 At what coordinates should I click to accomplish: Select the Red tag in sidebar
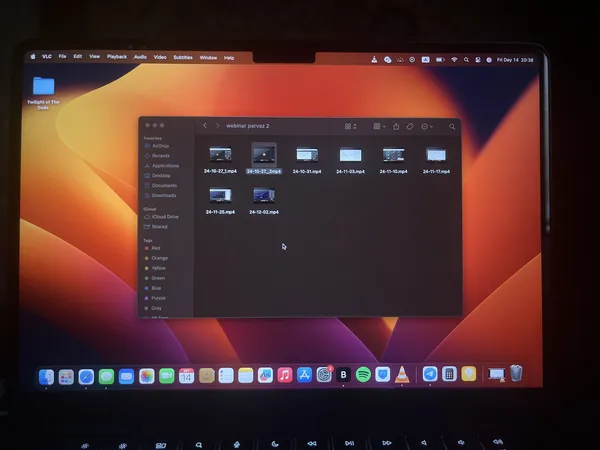pyautogui.click(x=156, y=248)
